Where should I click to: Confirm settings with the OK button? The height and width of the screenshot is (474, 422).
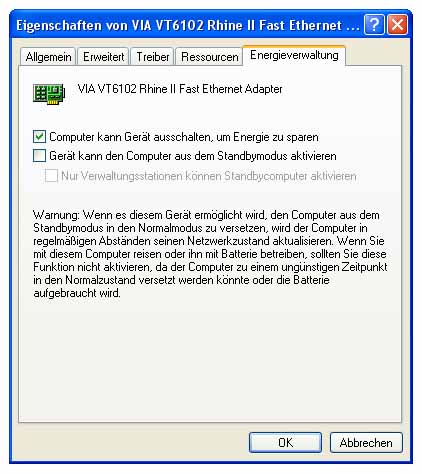point(285,443)
